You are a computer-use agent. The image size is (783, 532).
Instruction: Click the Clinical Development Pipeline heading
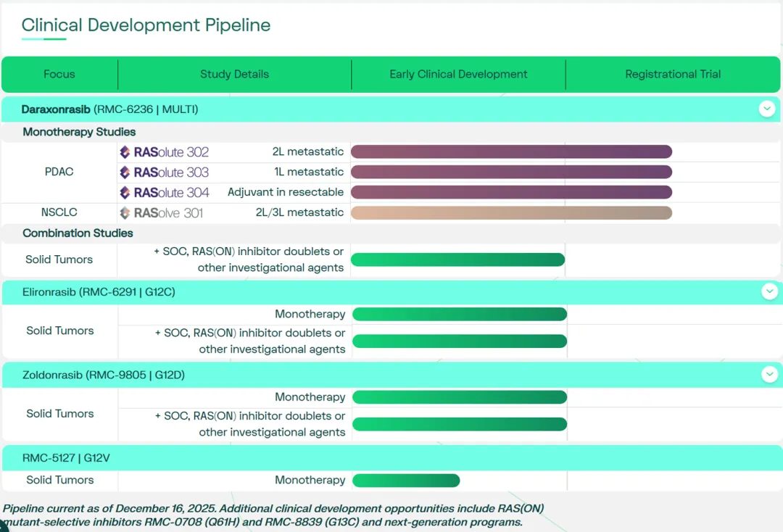(x=146, y=25)
